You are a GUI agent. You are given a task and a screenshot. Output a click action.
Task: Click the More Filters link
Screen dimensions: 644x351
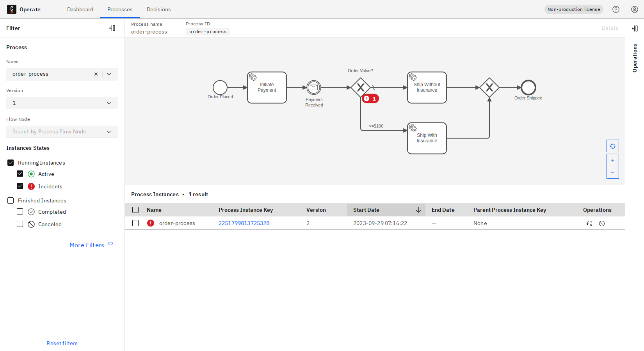click(87, 245)
